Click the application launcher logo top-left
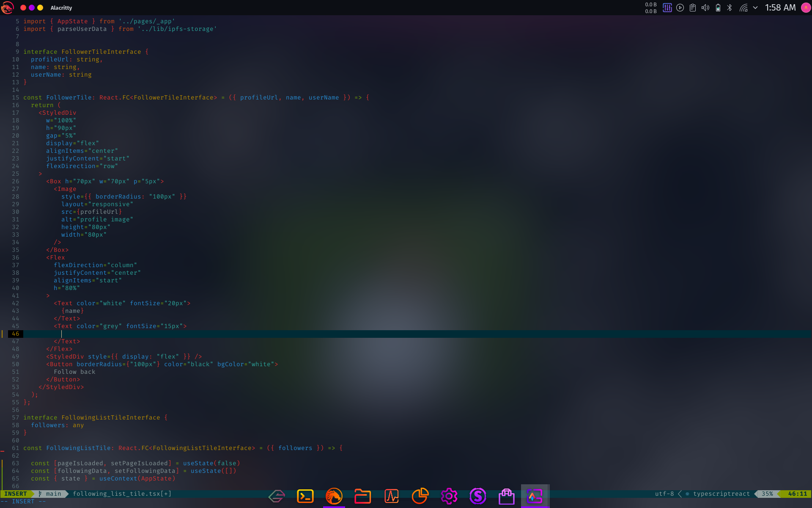 point(8,8)
